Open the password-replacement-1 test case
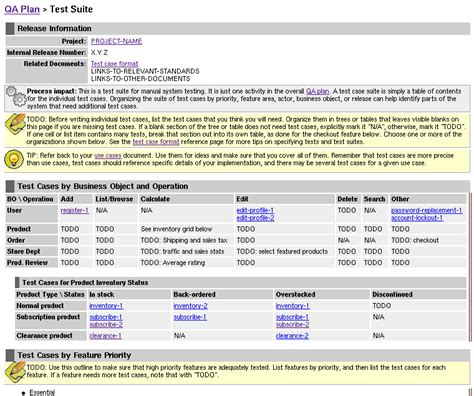This screenshot has height=396, width=474. coord(427,210)
